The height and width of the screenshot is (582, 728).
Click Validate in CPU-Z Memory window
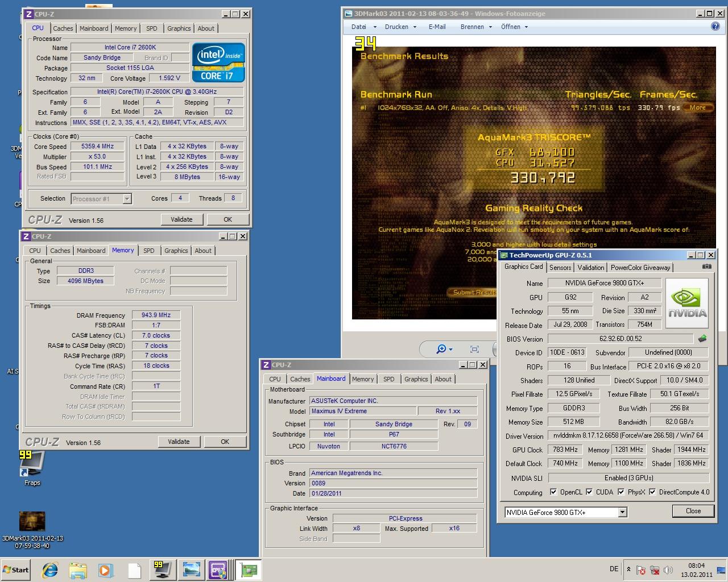coord(179,442)
